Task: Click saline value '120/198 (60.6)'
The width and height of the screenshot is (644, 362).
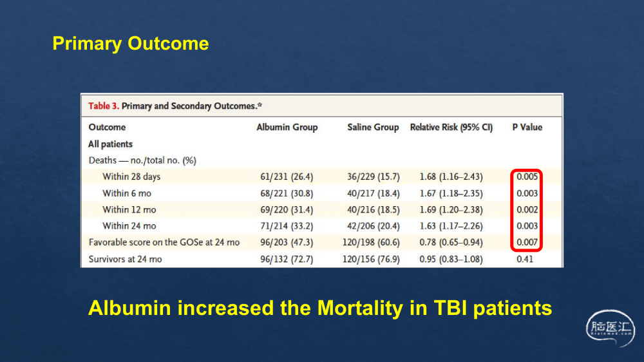Action: point(371,242)
